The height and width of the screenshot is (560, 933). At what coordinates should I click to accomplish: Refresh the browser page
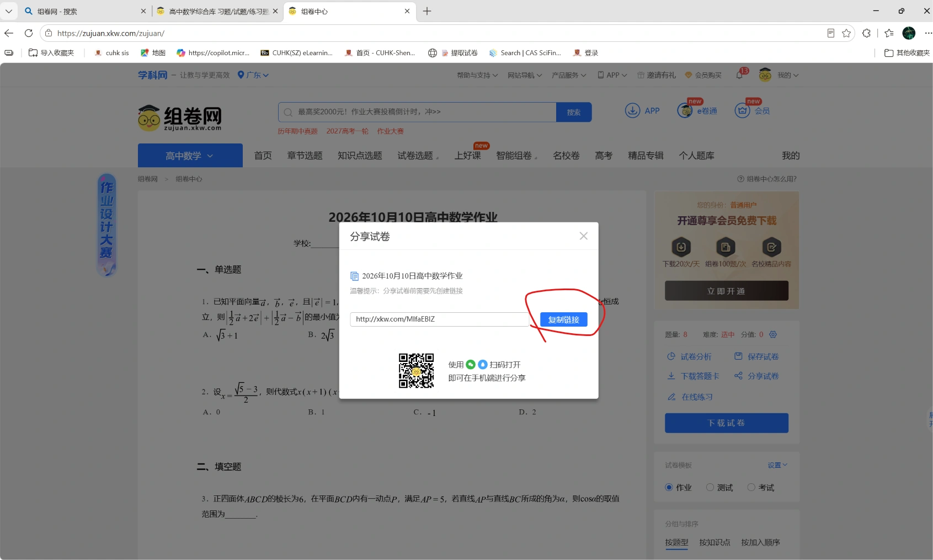(29, 33)
